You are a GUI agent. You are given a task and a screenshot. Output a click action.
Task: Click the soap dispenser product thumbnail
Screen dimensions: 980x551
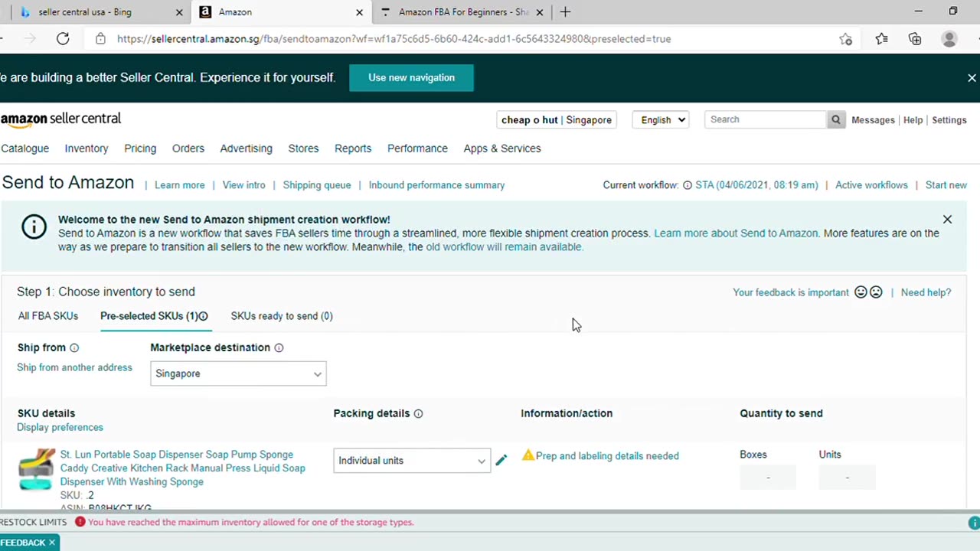click(36, 468)
